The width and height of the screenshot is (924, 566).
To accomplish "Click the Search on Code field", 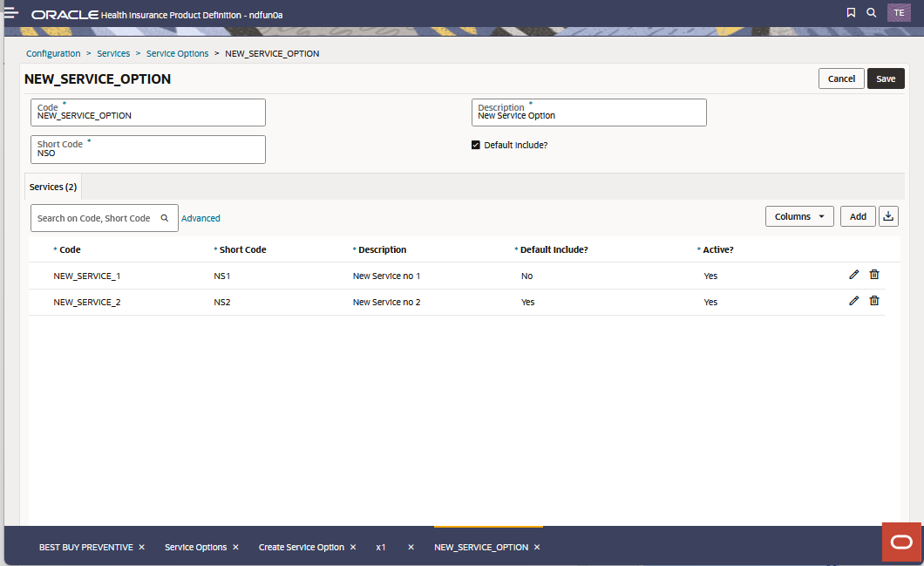I will click(96, 217).
